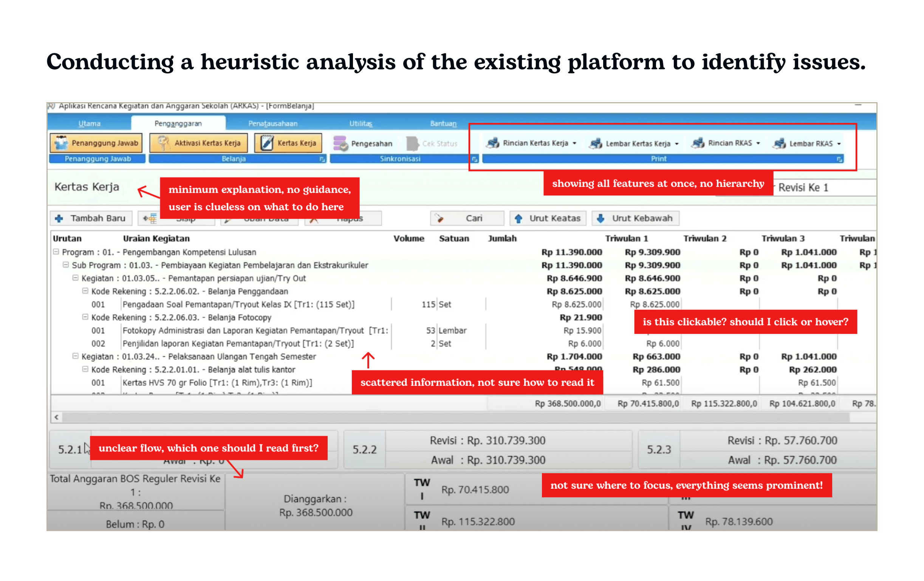Click the Tambah Baru button
The width and height of the screenshot is (924, 581).
[91, 219]
